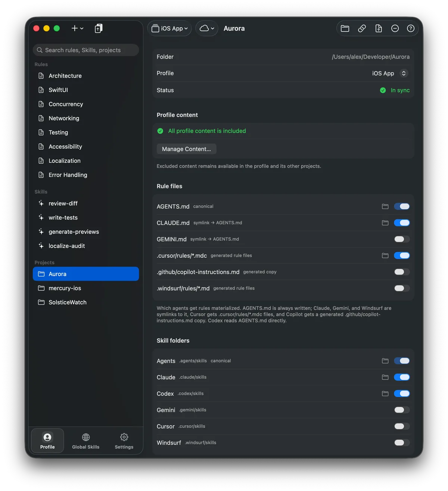Reveal .agents/skills via its folder icon
The height and width of the screenshot is (491, 448).
tap(385, 361)
